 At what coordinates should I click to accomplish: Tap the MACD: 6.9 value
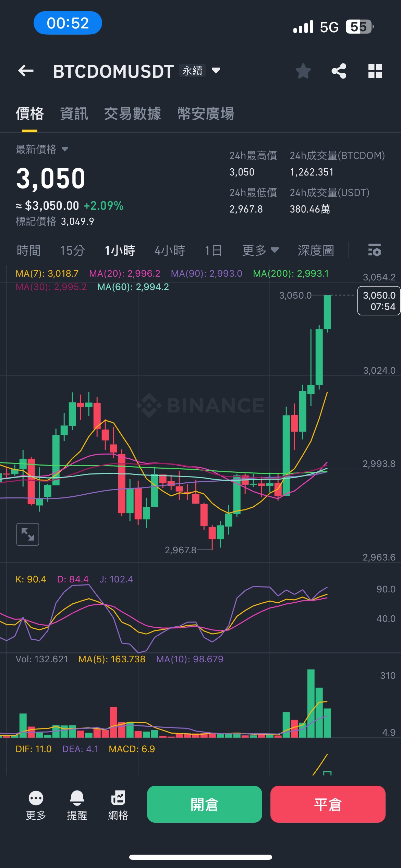(x=132, y=749)
